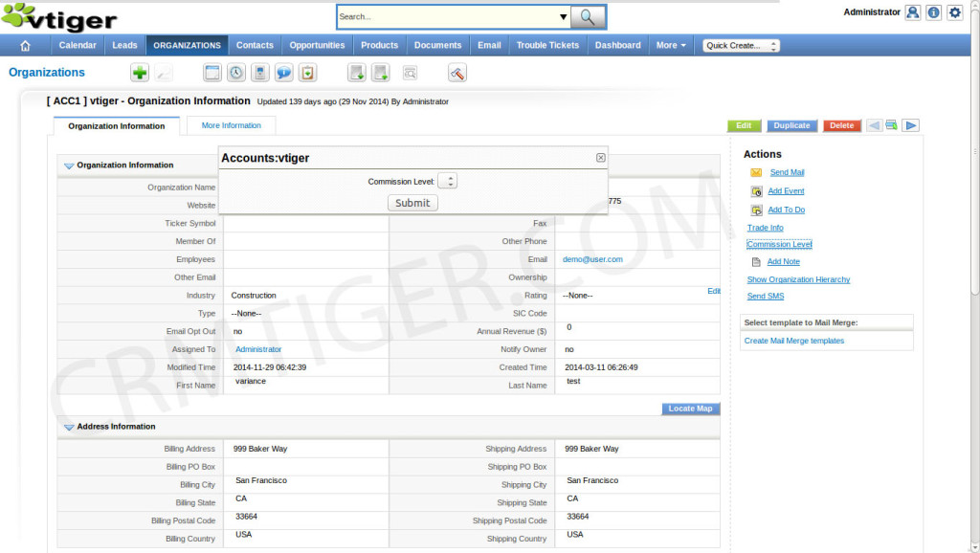Adjust the Commission Level spinner in the dialog
This screenshot has height=553, width=980.
click(448, 180)
